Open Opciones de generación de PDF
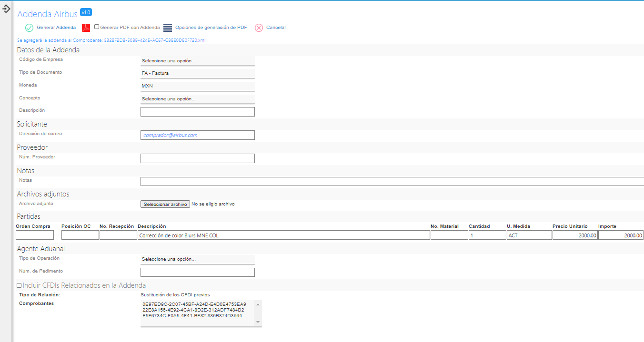 pyautogui.click(x=211, y=28)
